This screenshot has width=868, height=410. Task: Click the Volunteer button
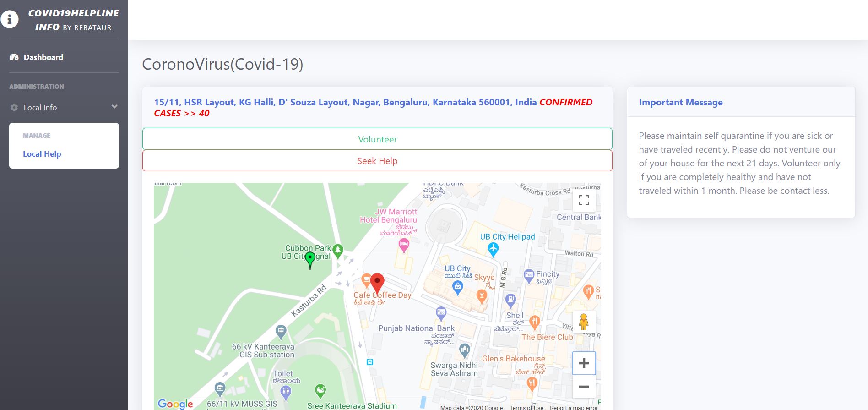[x=377, y=139]
